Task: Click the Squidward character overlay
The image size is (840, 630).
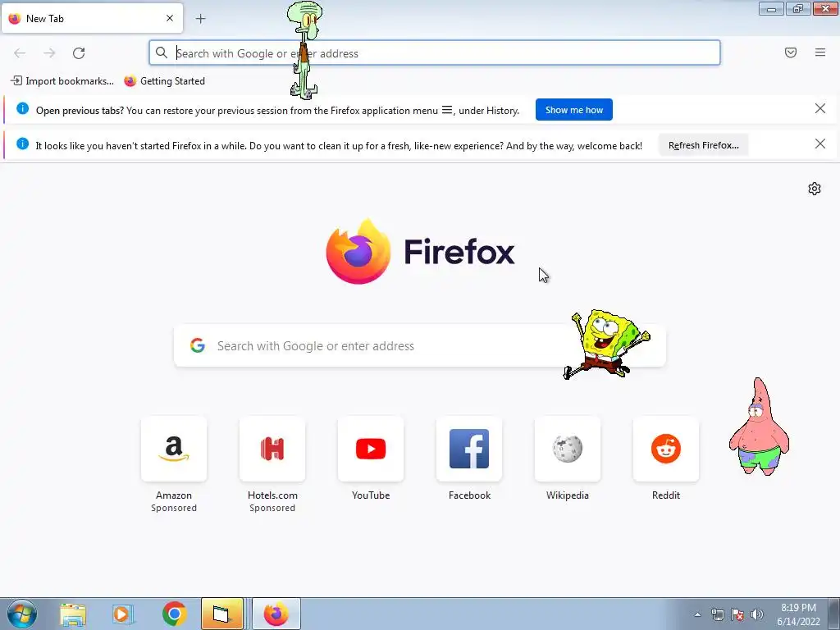Action: point(305,50)
